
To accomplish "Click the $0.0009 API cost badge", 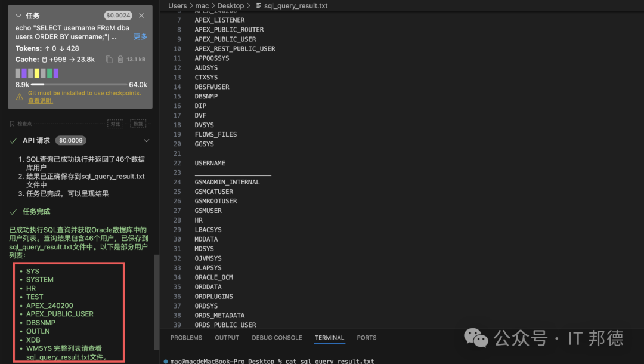I will point(70,140).
